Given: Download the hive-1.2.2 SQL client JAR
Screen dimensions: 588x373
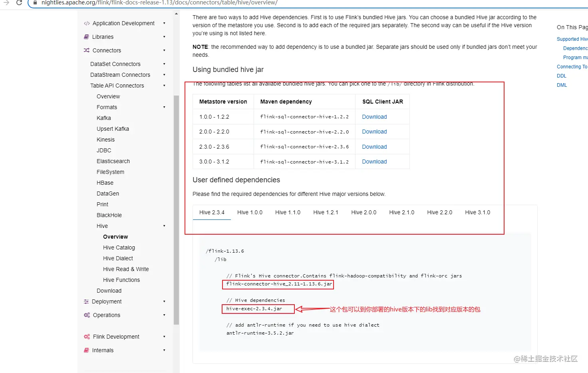Looking at the screenshot, I should point(374,117).
